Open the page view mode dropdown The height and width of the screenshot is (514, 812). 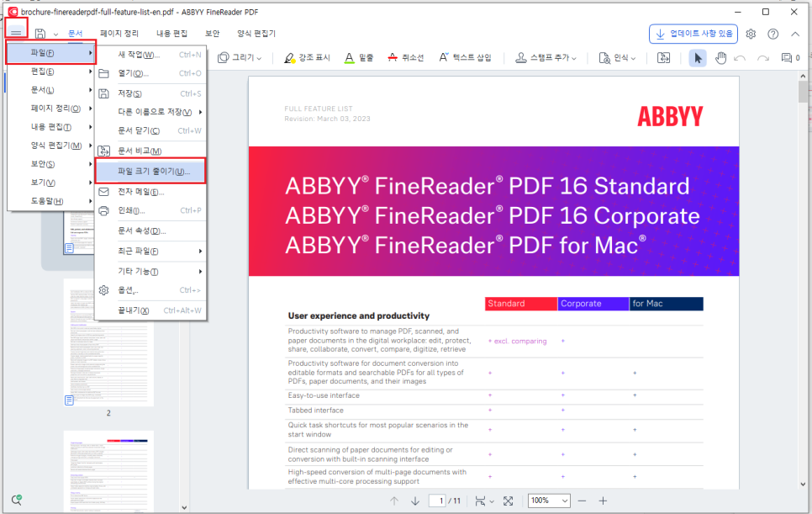(484, 501)
